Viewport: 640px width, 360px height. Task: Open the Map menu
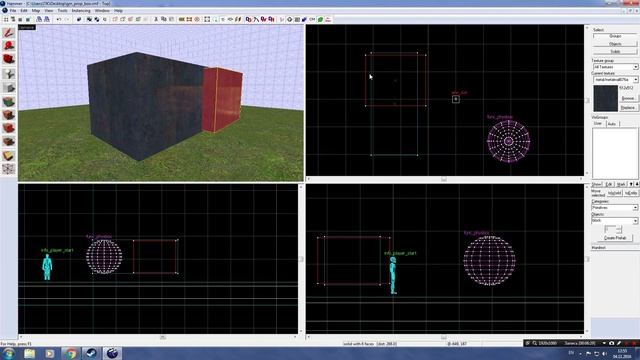click(x=36, y=11)
